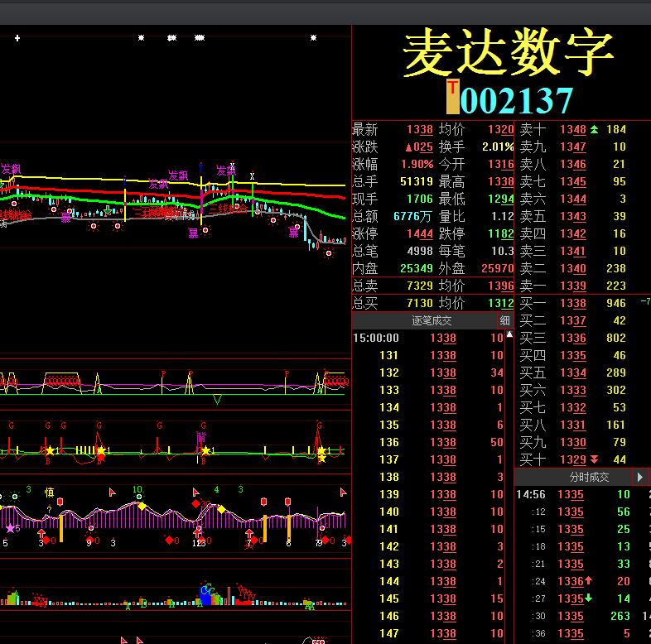
Task: Click the purple star marker in oscillator panel
Action: click(10, 529)
